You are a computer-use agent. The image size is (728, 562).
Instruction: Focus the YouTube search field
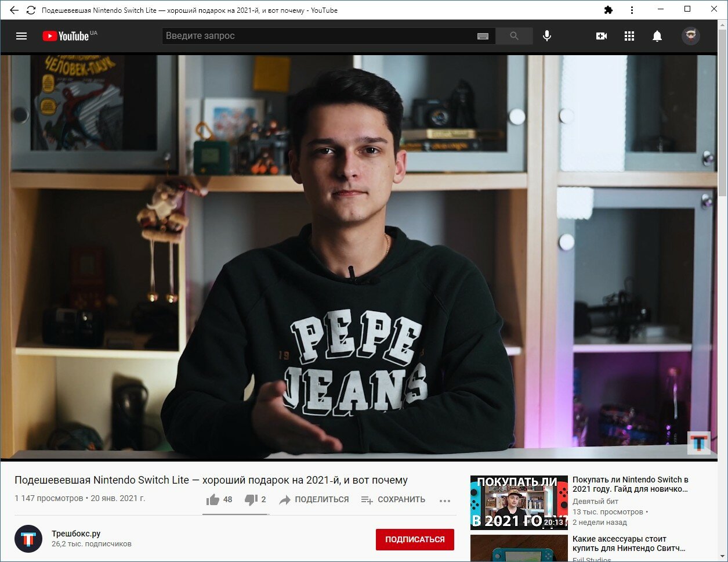[x=318, y=36]
